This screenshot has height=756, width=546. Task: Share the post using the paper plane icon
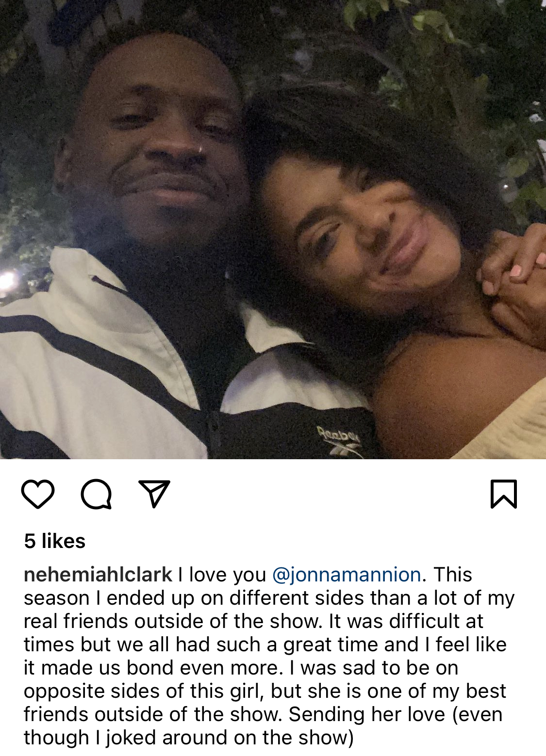(x=154, y=494)
